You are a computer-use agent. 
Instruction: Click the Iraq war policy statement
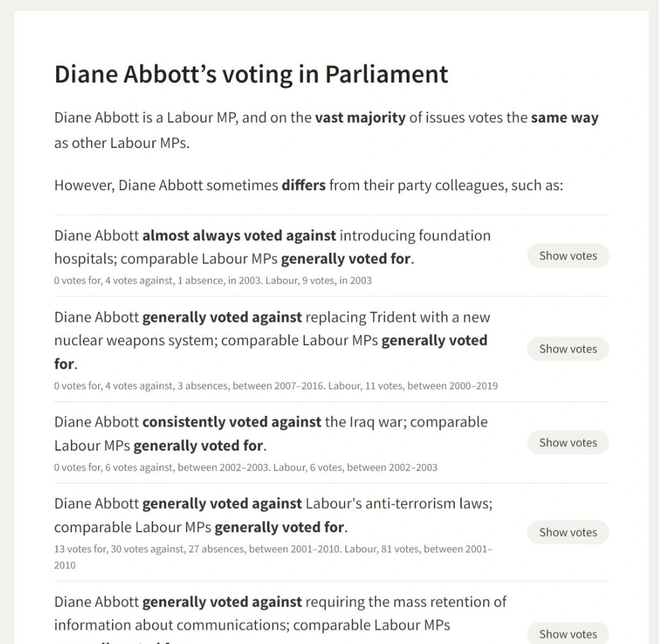(x=271, y=434)
